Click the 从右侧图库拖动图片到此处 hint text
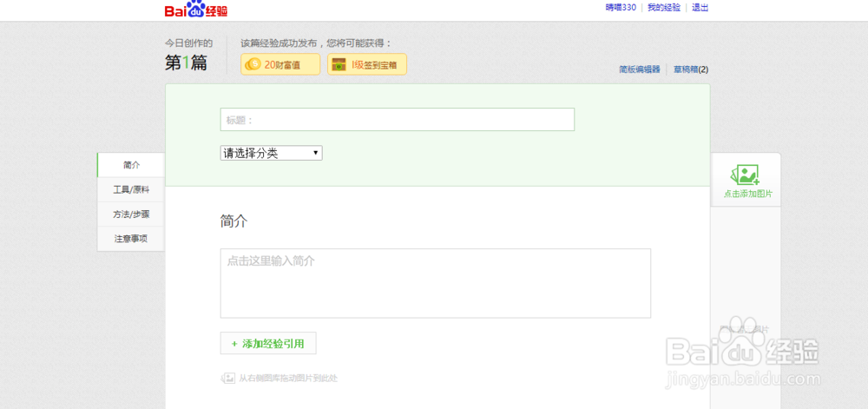Screen dimensions: 868x409 pyautogui.click(x=288, y=379)
